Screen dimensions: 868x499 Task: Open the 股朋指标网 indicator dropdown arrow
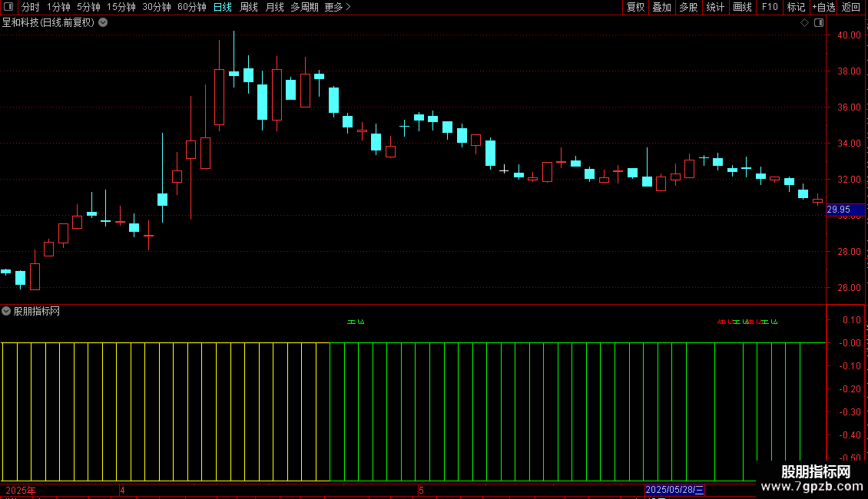[6, 311]
